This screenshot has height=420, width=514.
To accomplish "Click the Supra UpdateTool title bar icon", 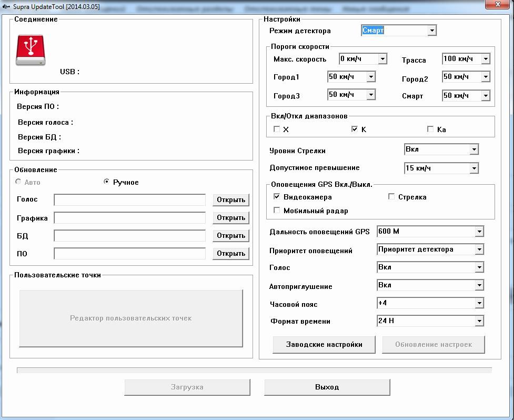I will coord(6,5).
